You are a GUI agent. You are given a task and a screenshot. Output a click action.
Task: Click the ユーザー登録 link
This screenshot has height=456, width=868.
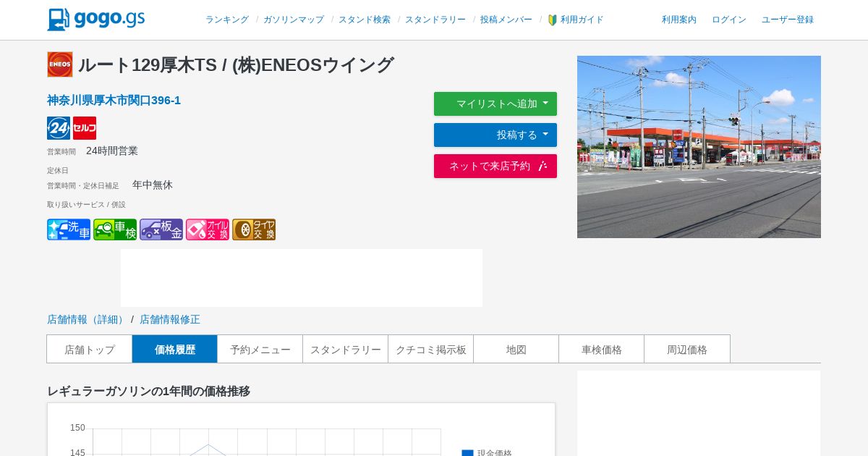click(788, 20)
